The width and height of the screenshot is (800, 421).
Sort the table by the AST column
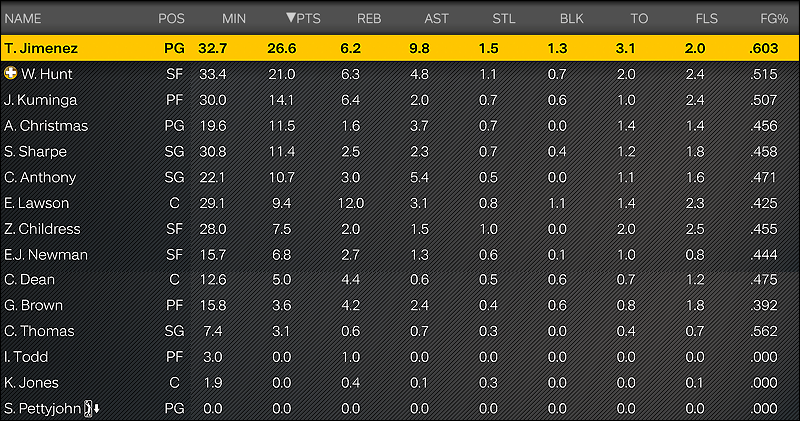coord(436,19)
